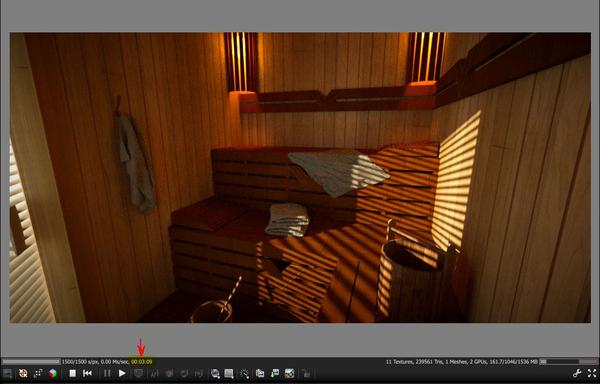Restart the render with the rewind button

pyautogui.click(x=87, y=373)
